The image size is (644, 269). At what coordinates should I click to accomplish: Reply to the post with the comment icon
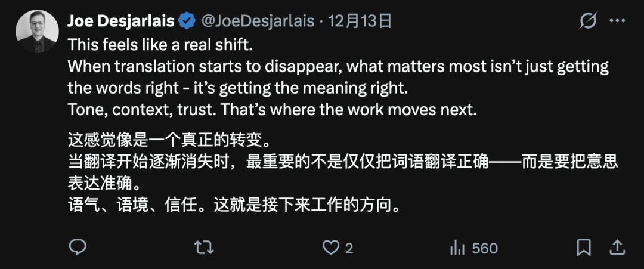[78, 247]
